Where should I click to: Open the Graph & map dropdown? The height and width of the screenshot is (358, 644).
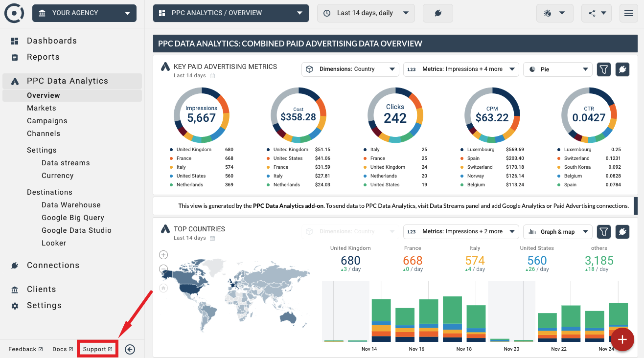click(x=558, y=232)
